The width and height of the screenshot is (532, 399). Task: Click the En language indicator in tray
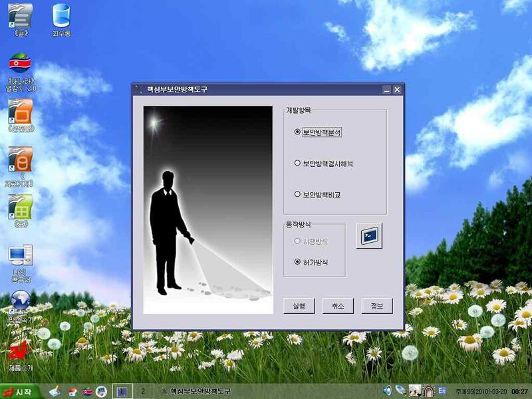click(442, 391)
